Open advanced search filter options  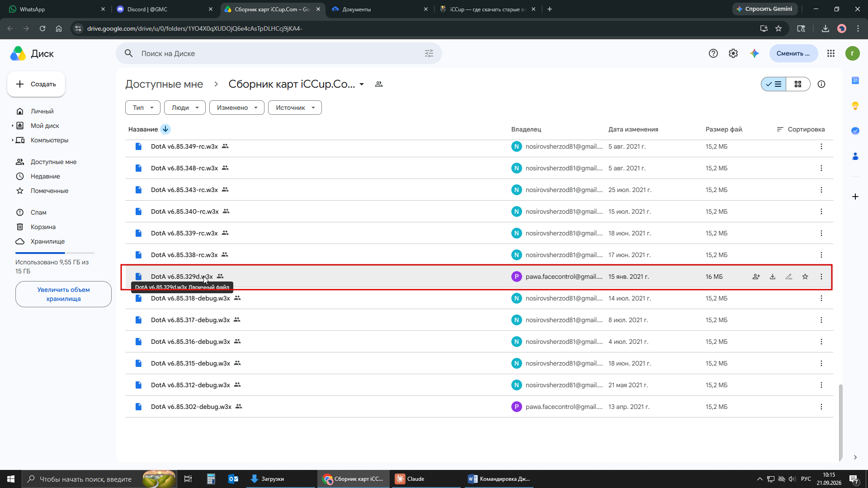point(429,53)
